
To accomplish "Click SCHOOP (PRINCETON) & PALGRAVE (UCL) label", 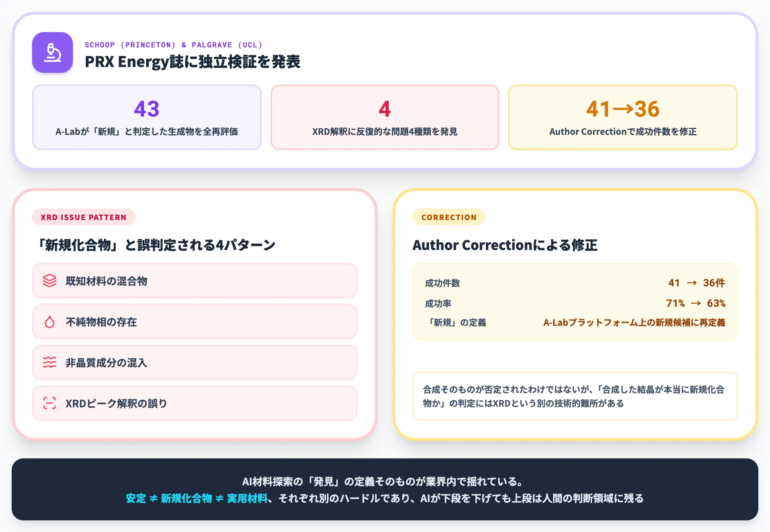I will point(174,45).
